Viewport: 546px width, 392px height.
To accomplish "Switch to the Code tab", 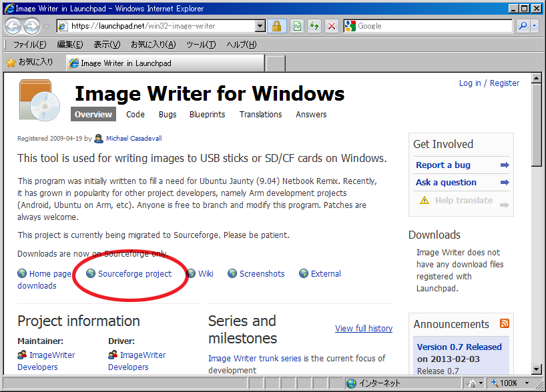I will [x=135, y=115].
